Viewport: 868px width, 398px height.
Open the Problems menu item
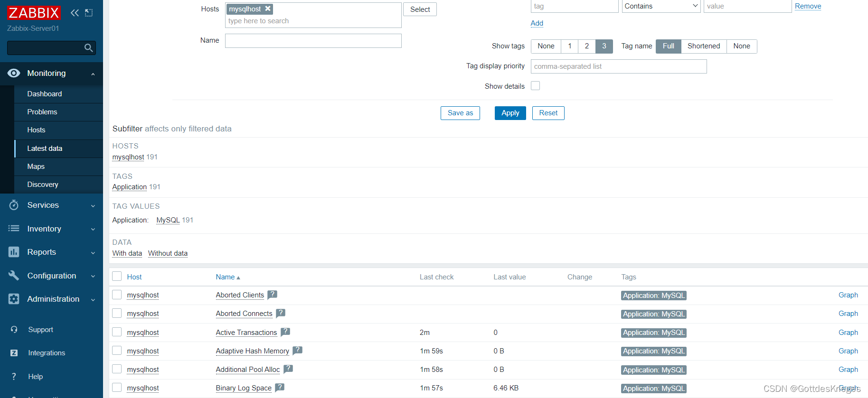[58, 112]
